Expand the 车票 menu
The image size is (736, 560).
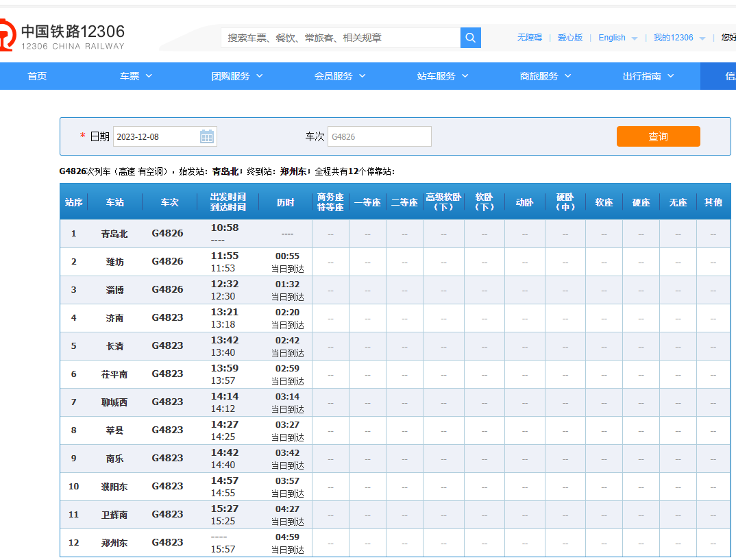(x=136, y=76)
